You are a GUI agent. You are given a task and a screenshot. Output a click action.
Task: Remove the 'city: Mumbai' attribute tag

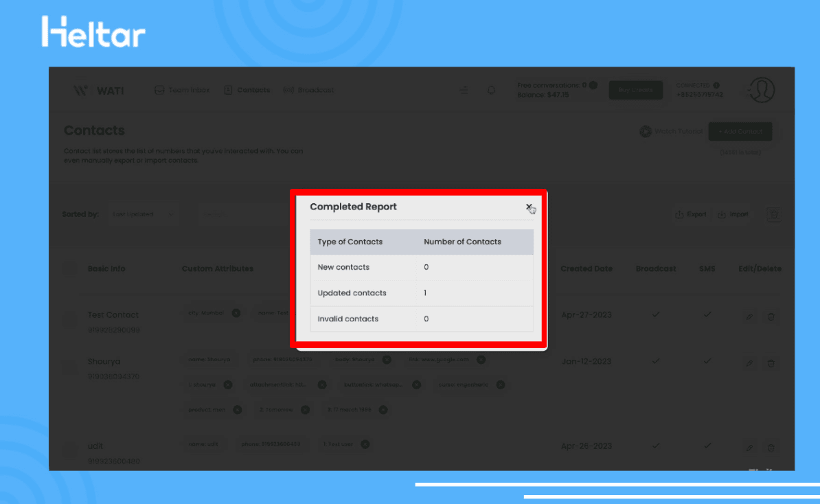pyautogui.click(x=236, y=312)
